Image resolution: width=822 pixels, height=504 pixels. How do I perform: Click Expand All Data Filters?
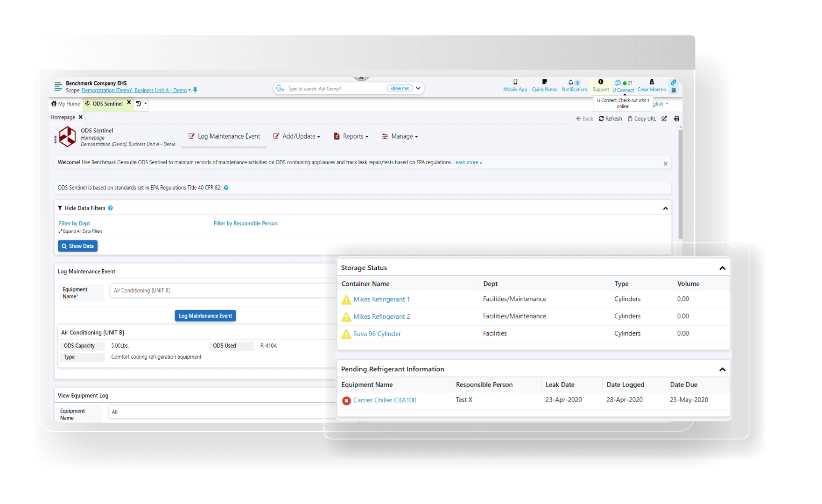[80, 231]
